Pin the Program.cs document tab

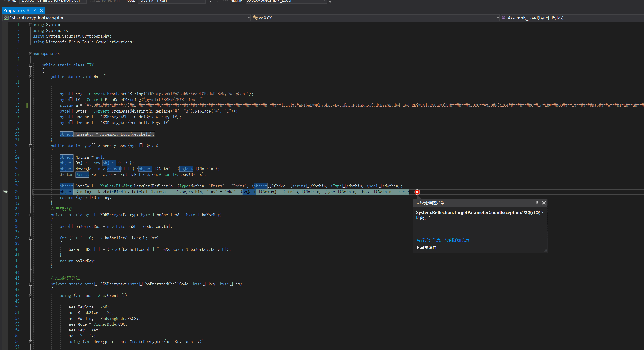click(x=35, y=10)
